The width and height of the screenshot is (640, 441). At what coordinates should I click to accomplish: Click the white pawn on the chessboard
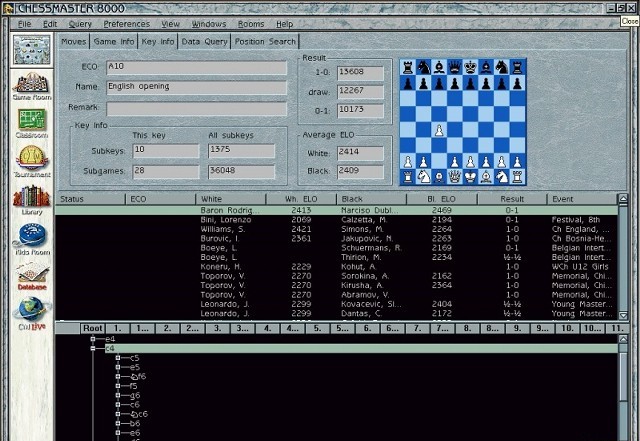pyautogui.click(x=439, y=130)
